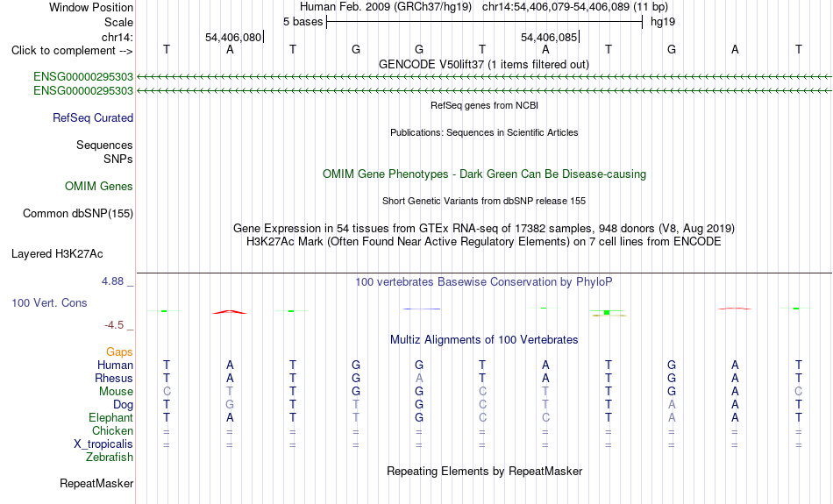Open Common dbSNP(155) track label

pos(77,214)
